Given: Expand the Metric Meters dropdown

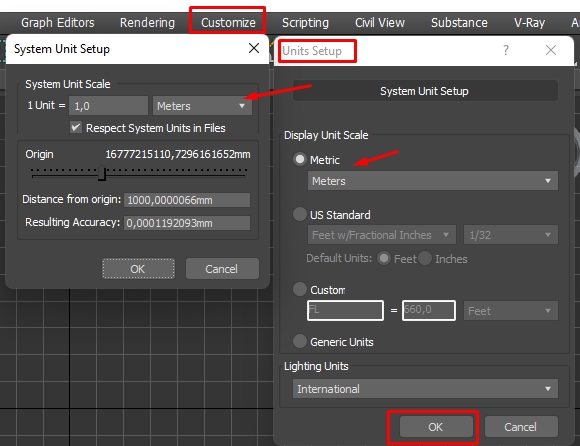Looking at the screenshot, I should (x=433, y=181).
